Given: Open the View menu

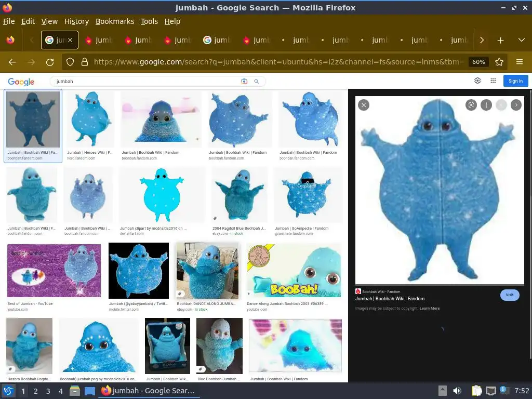Looking at the screenshot, I should tap(49, 21).
